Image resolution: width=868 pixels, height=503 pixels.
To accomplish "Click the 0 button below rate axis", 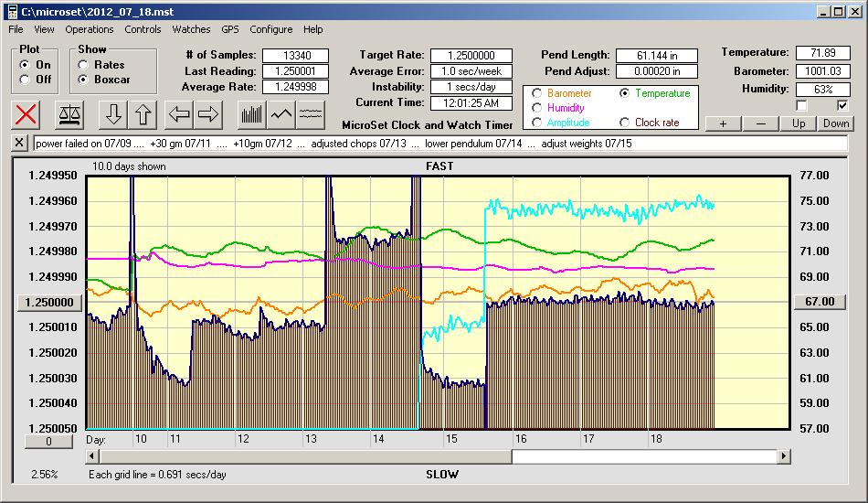I will (x=48, y=442).
